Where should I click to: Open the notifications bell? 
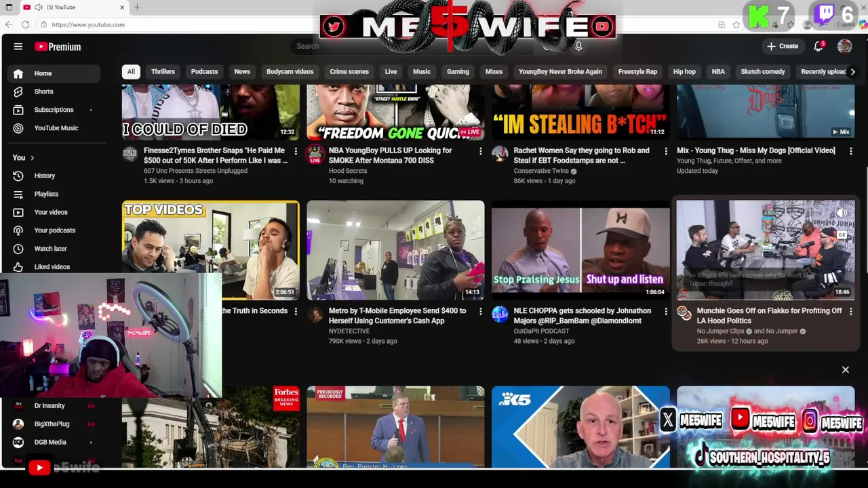click(818, 46)
